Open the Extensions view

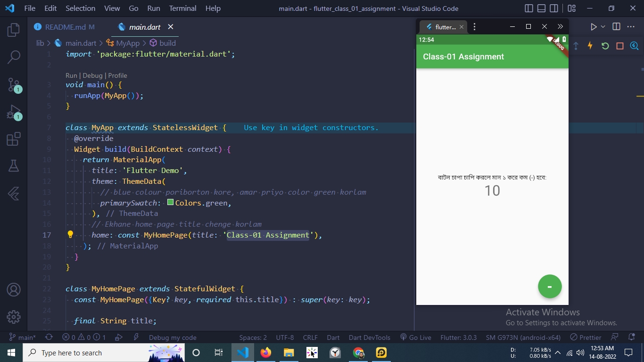pos(14,139)
